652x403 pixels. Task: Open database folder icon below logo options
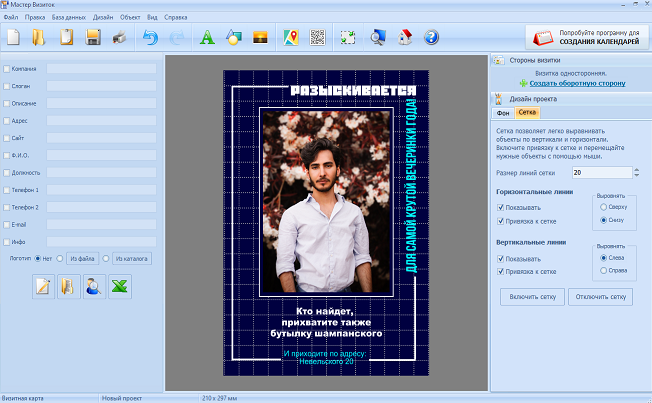[x=69, y=287]
